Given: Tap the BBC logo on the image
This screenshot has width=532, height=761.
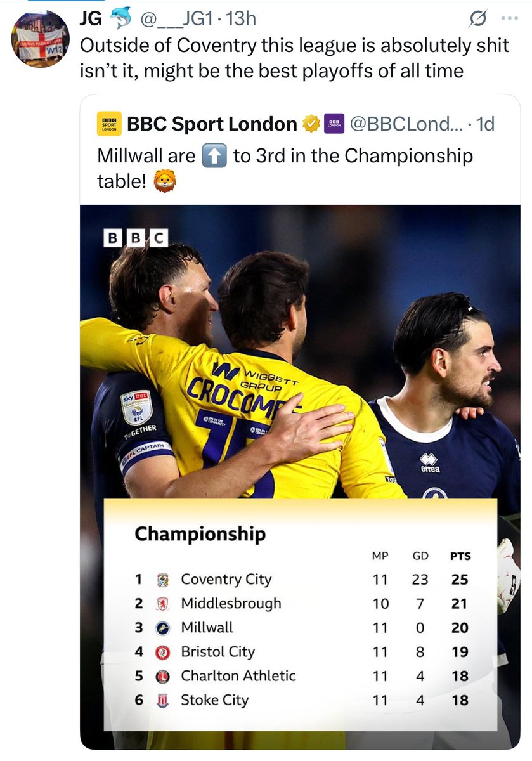Looking at the screenshot, I should (136, 237).
